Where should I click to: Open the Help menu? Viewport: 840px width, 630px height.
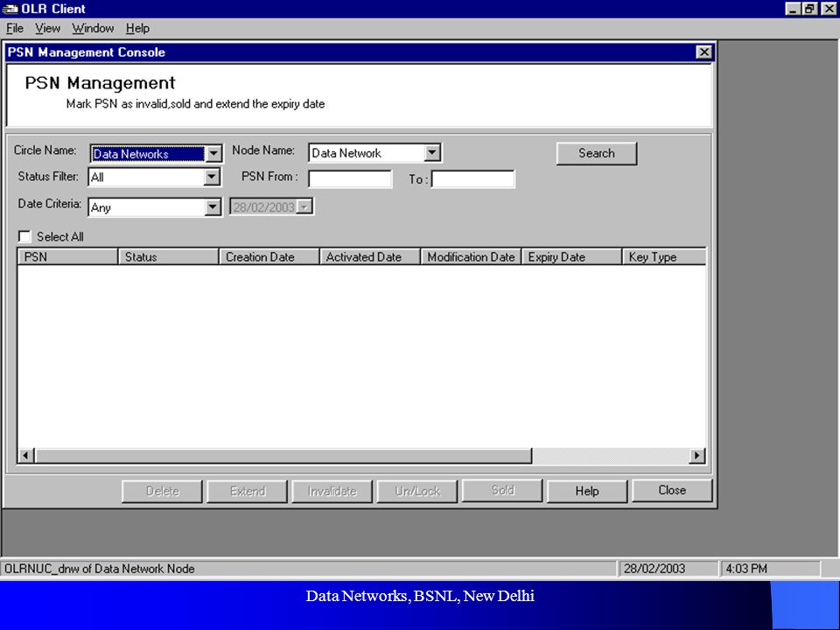pos(137,28)
